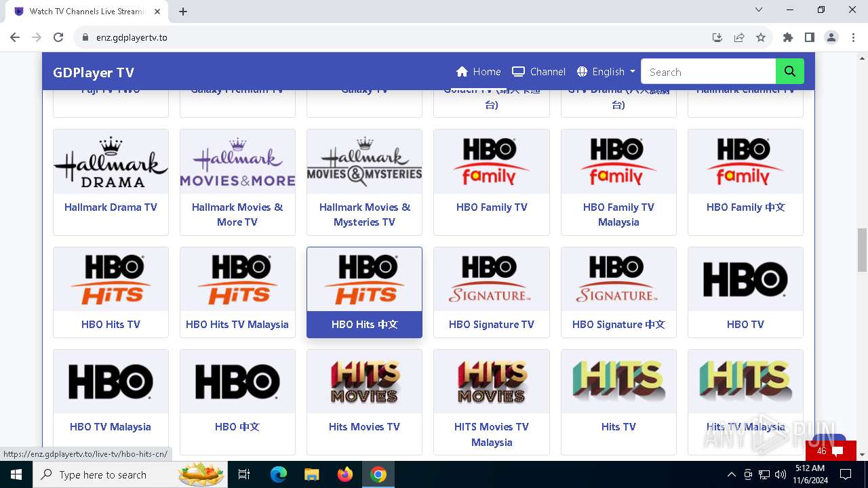Open the Channel navigation link
The height and width of the screenshot is (488, 868).
point(538,72)
